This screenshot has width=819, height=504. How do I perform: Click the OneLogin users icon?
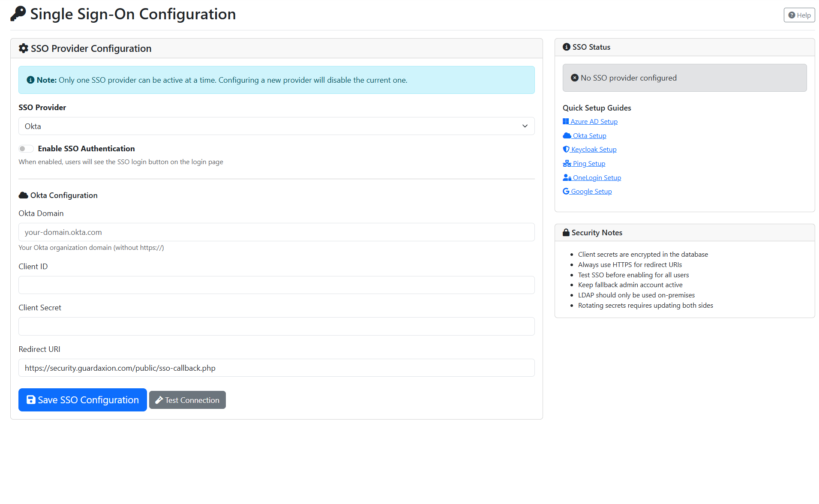point(567,177)
